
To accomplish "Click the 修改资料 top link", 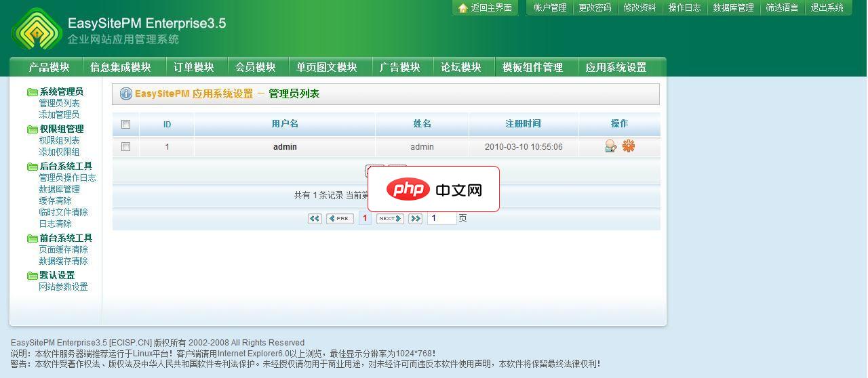I will (x=639, y=8).
